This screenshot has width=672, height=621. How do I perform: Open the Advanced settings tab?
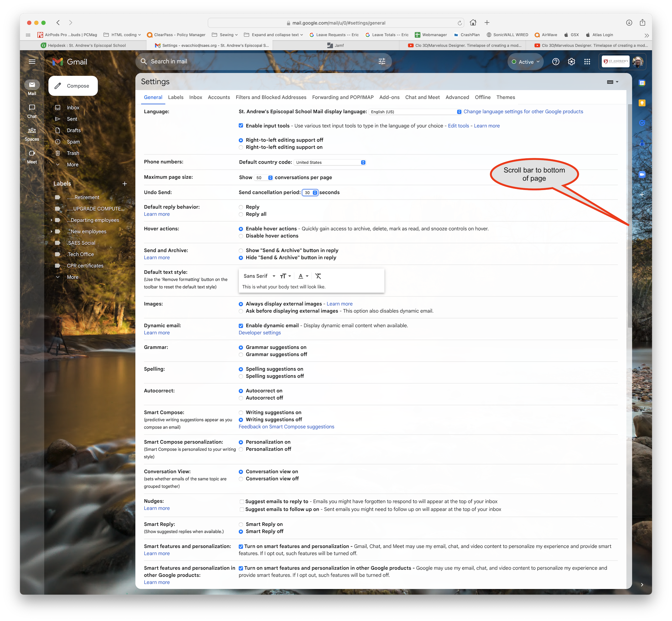[x=457, y=97]
